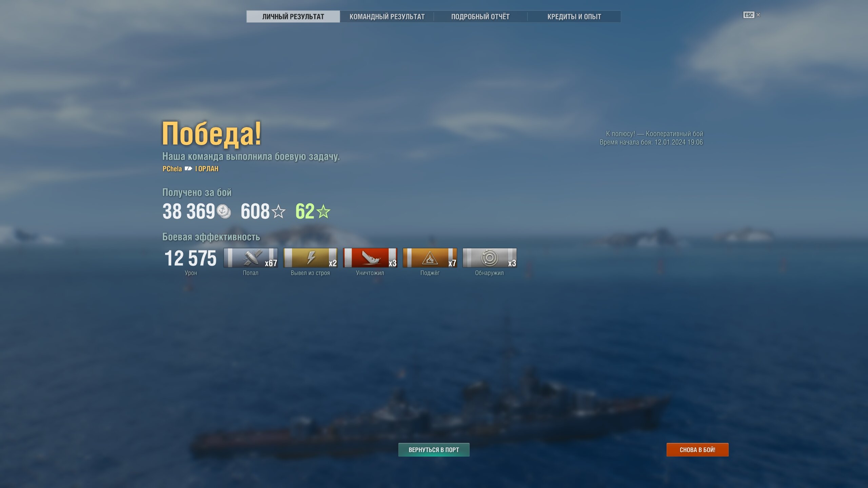Open the Кредиты и опыт tab
The height and width of the screenshot is (488, 868).
pyautogui.click(x=574, y=17)
